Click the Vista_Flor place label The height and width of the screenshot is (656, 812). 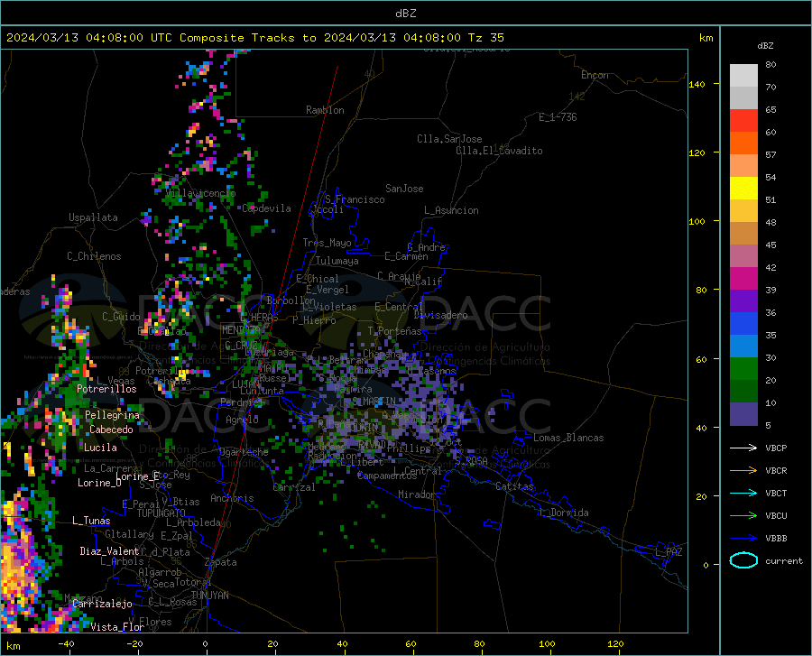pyautogui.click(x=117, y=627)
